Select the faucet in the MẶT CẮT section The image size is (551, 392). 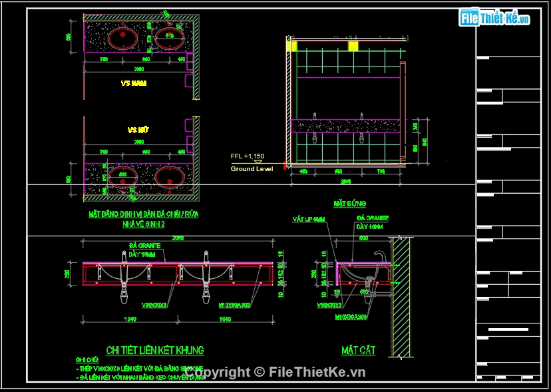[x=380, y=257]
